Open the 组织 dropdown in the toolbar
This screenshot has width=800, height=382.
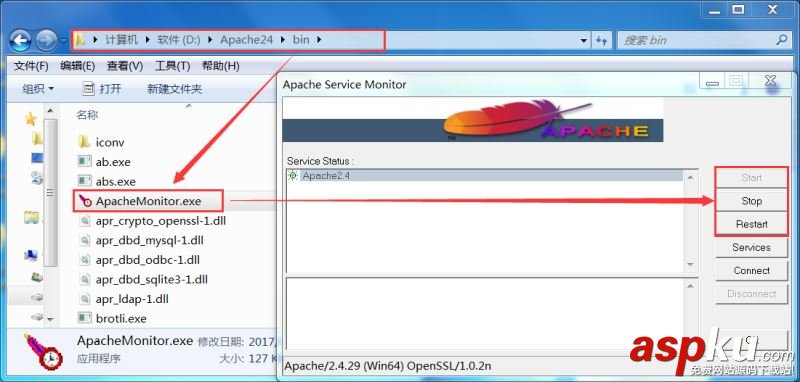(x=38, y=89)
